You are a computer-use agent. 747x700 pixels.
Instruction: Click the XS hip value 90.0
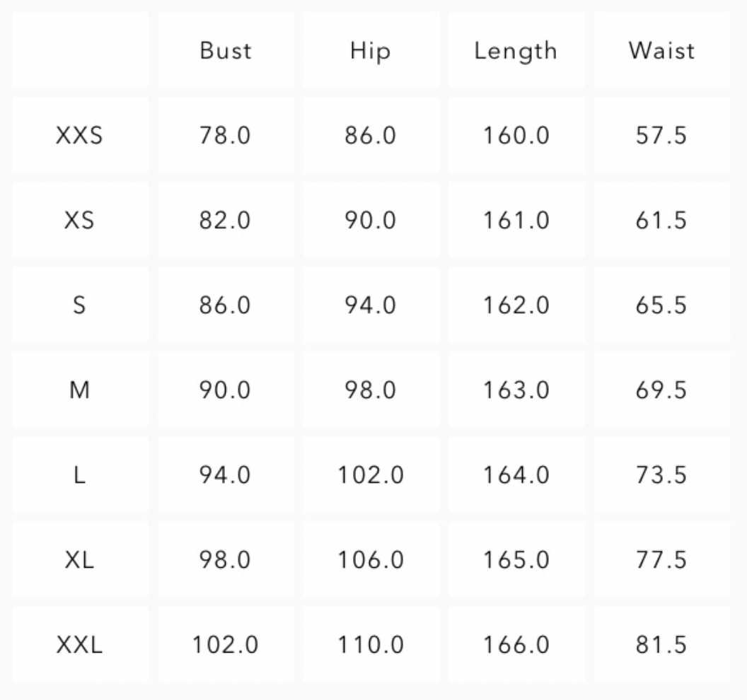click(370, 221)
